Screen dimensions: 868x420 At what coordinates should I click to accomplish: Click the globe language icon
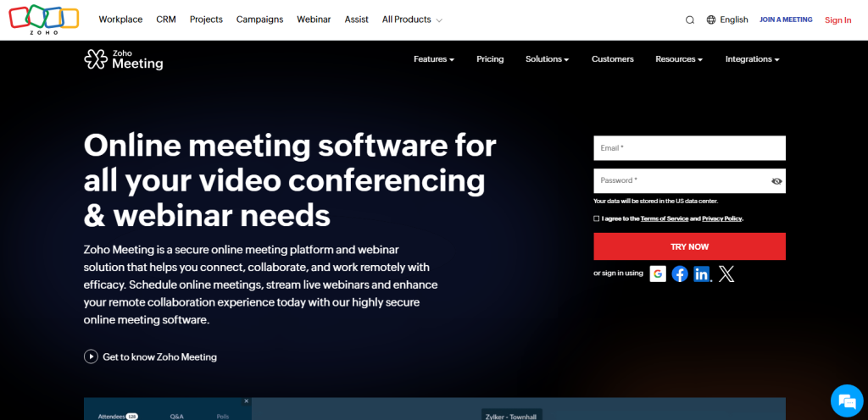[711, 19]
